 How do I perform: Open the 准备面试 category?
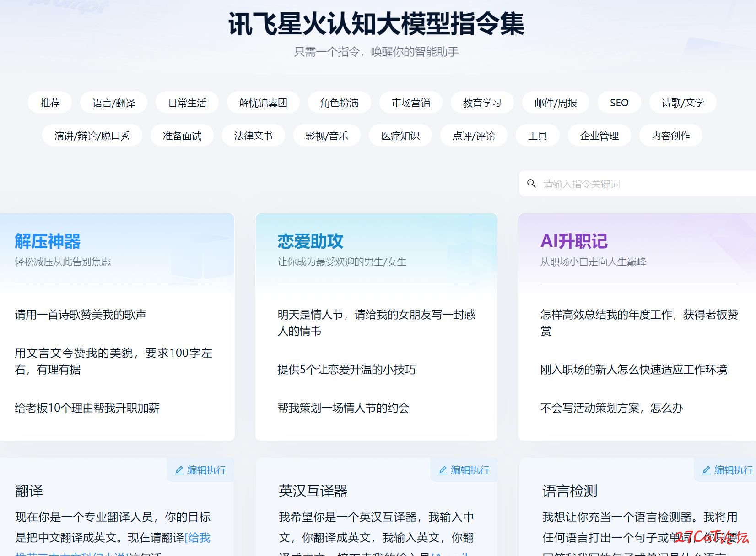tap(182, 136)
